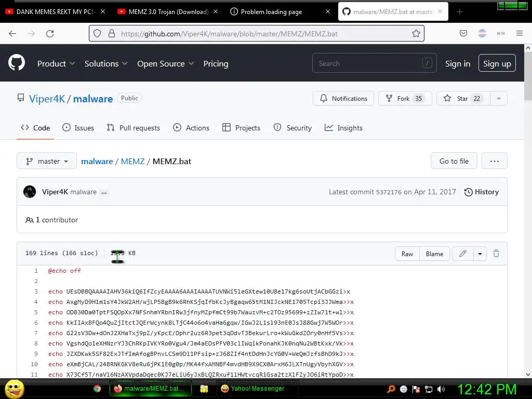Click the volume speaker tray icon
The width and height of the screenshot is (532, 399).
(x=441, y=389)
